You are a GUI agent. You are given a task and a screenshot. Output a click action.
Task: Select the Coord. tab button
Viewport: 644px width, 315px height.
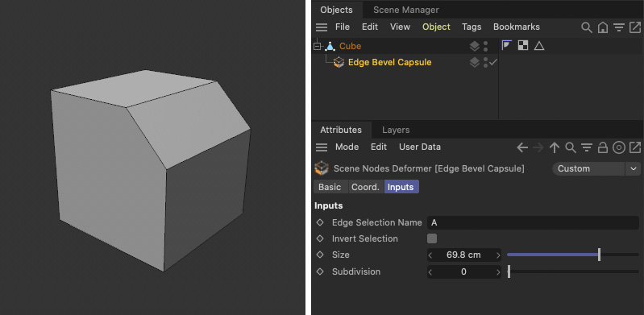click(x=365, y=187)
